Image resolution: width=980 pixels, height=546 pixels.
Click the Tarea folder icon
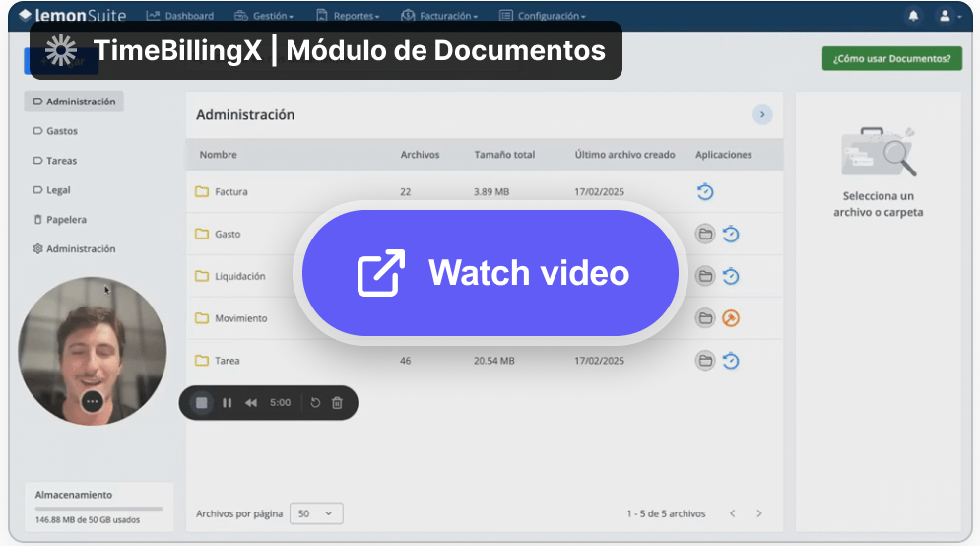(201, 361)
